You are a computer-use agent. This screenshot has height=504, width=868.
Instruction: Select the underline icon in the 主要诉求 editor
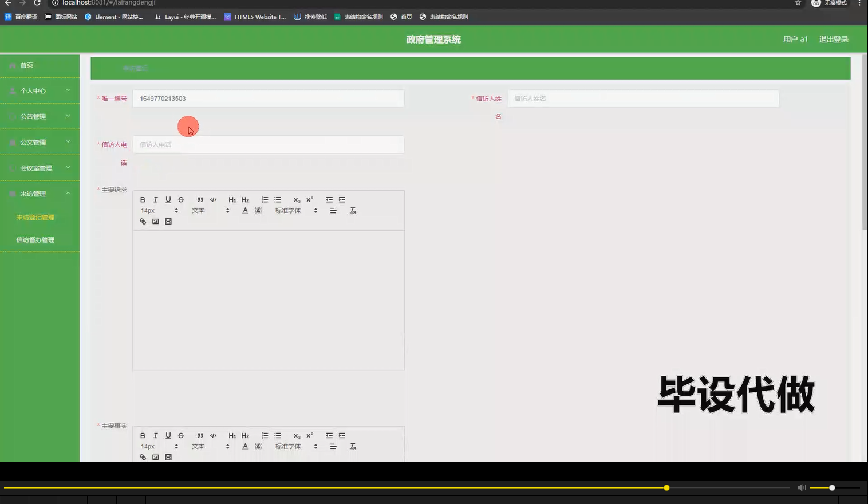(168, 199)
